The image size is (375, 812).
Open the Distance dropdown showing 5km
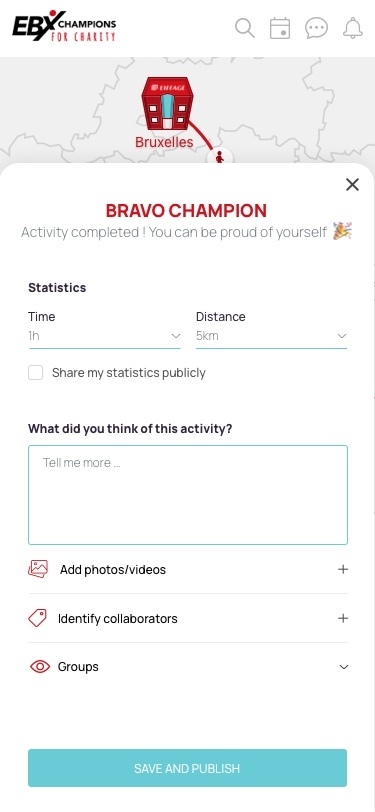click(x=271, y=336)
